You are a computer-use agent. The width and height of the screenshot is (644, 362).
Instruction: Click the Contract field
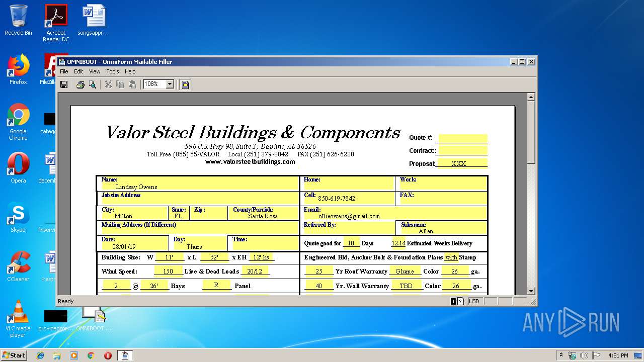[462, 151]
